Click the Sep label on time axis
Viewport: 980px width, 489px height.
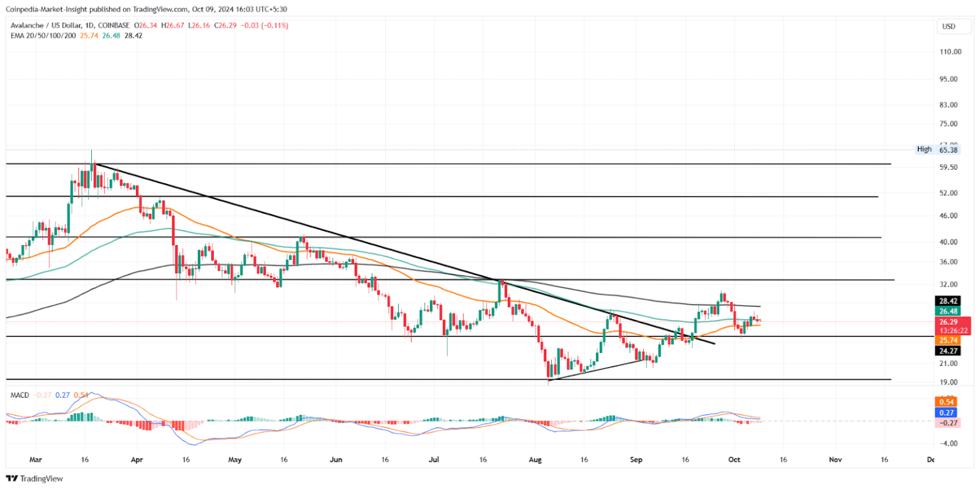pyautogui.click(x=635, y=459)
